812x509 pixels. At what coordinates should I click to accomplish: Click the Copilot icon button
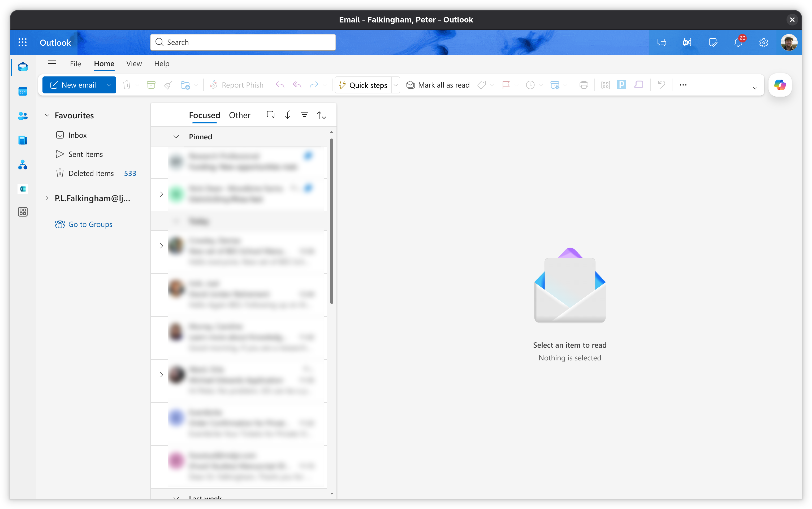[x=780, y=85]
